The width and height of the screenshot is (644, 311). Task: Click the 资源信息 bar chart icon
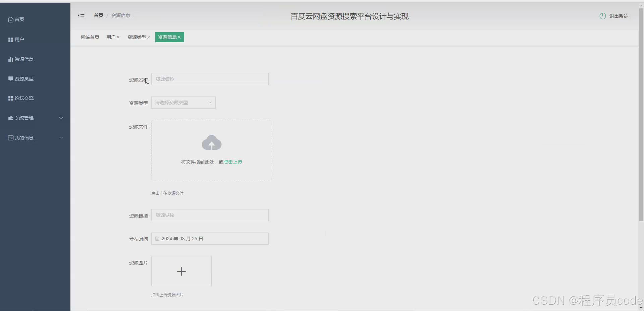11,59
